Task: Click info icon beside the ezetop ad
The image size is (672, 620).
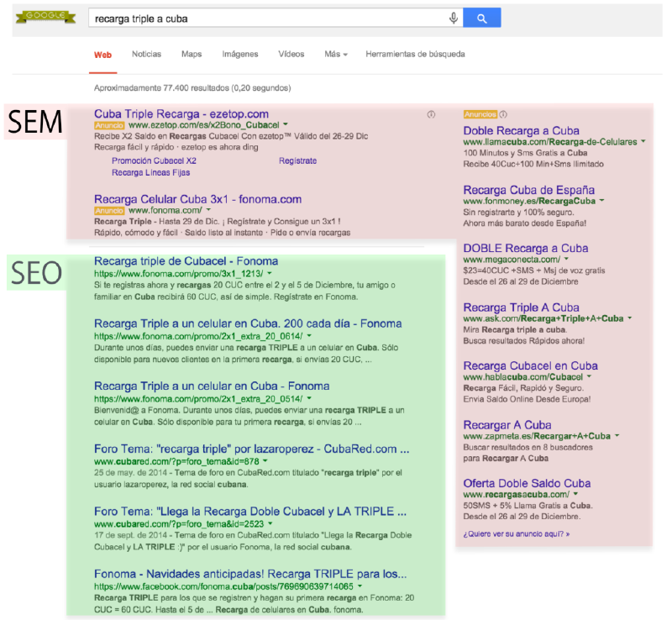Action: click(x=431, y=114)
